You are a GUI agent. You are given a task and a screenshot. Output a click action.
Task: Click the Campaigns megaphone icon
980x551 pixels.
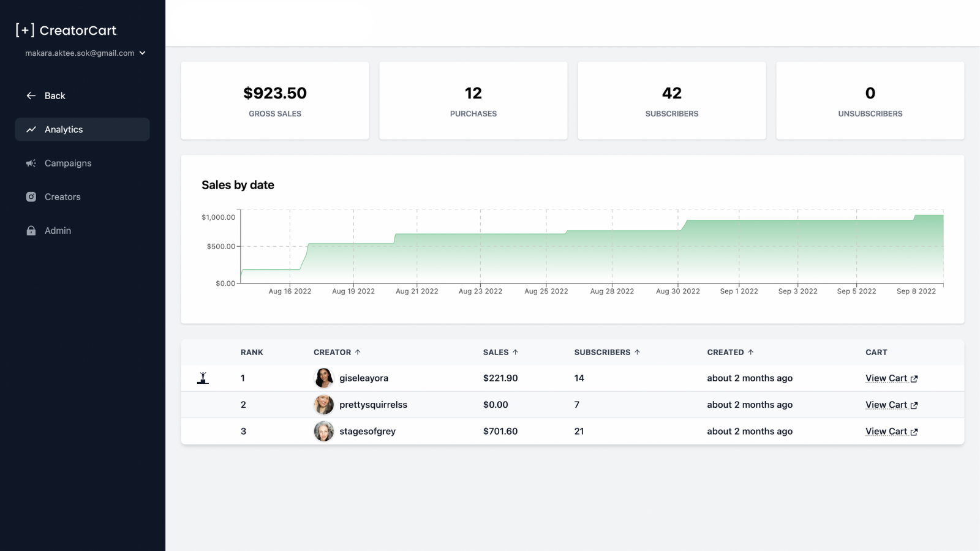pyautogui.click(x=31, y=163)
